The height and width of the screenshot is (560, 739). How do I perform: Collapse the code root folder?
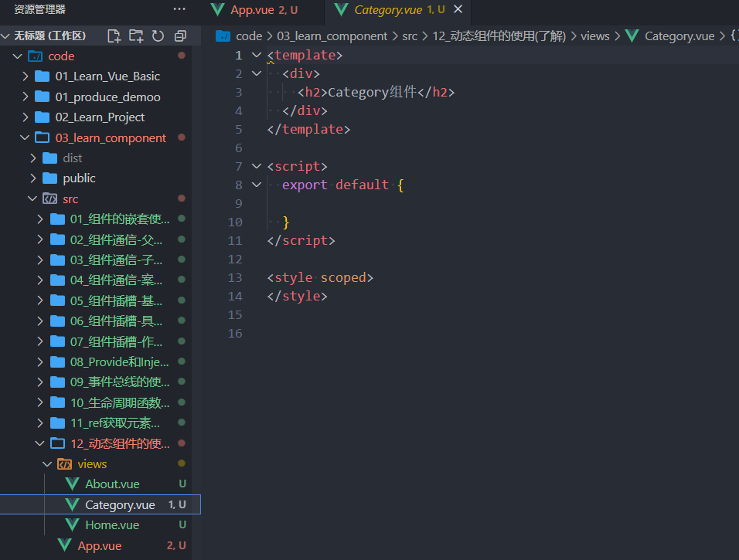(x=18, y=56)
